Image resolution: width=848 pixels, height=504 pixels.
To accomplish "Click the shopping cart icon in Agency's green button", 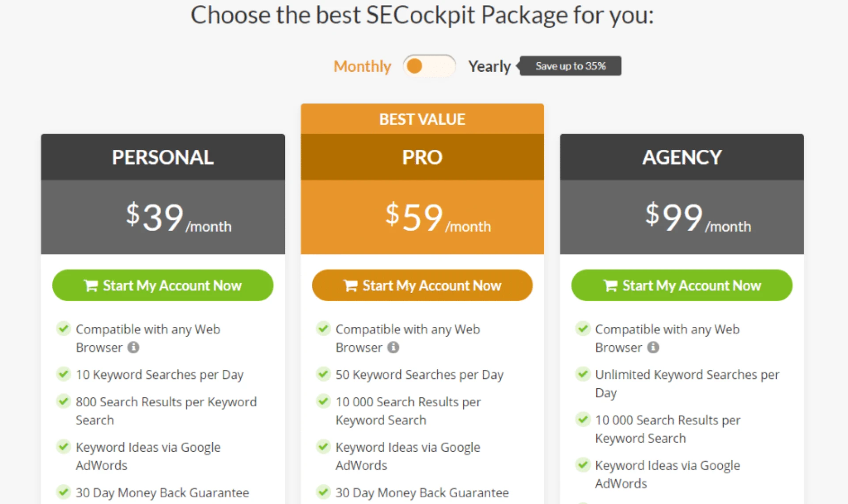I will (x=610, y=285).
